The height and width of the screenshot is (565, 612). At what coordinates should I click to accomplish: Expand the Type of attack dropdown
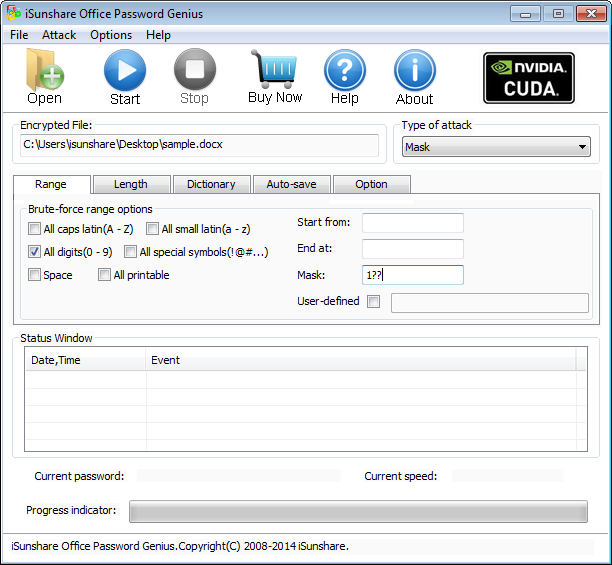pyautogui.click(x=496, y=147)
